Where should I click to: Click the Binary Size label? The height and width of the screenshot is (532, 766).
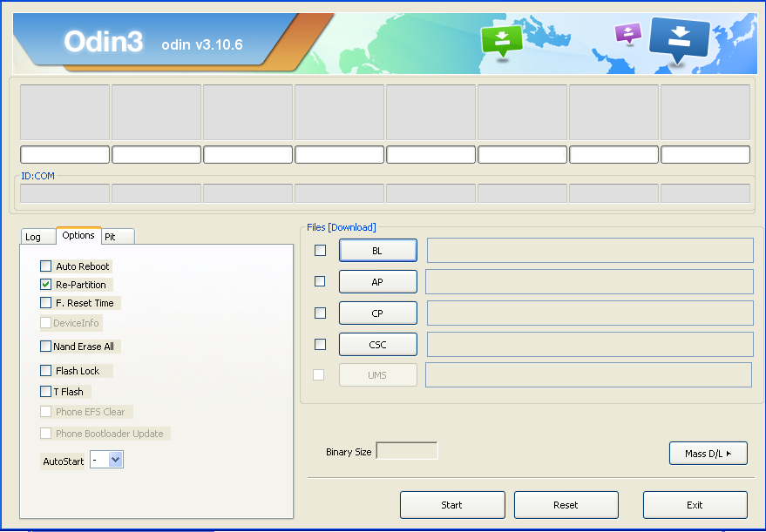point(349,452)
